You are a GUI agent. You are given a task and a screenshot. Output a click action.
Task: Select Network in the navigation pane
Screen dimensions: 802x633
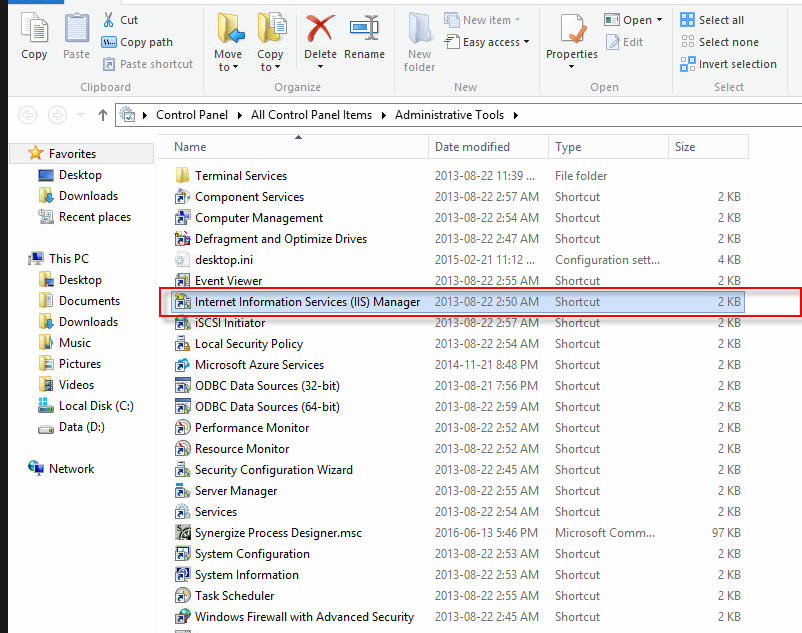[x=71, y=468]
